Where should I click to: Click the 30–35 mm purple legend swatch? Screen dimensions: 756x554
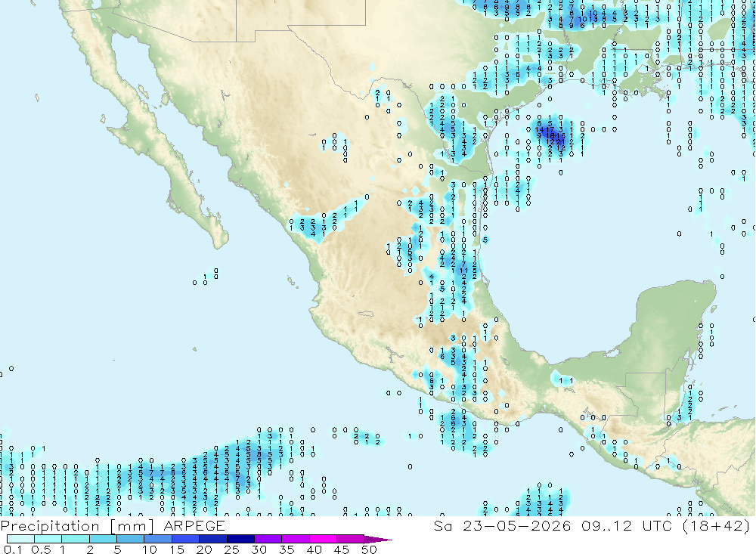click(x=268, y=539)
